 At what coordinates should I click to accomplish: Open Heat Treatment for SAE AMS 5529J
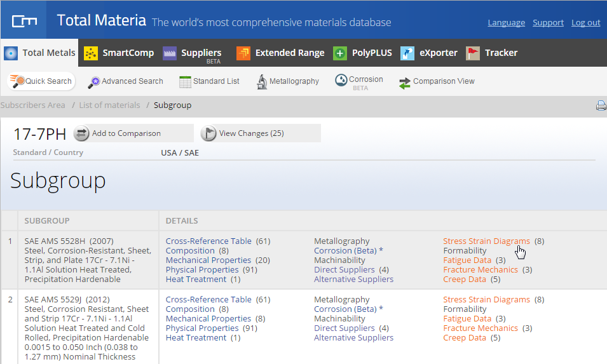tap(196, 338)
